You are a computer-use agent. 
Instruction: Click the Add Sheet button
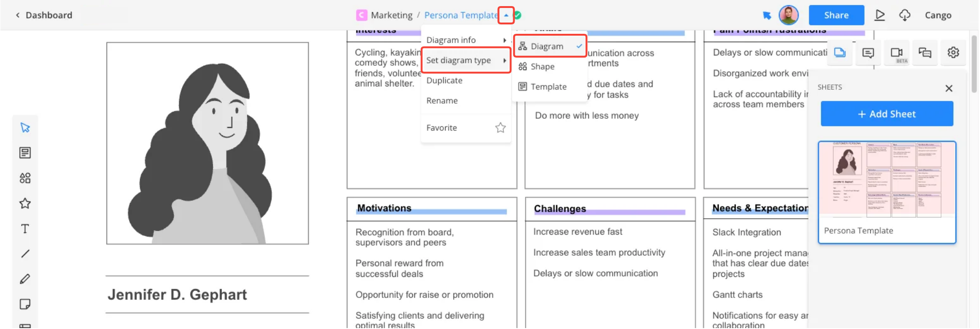pos(887,114)
